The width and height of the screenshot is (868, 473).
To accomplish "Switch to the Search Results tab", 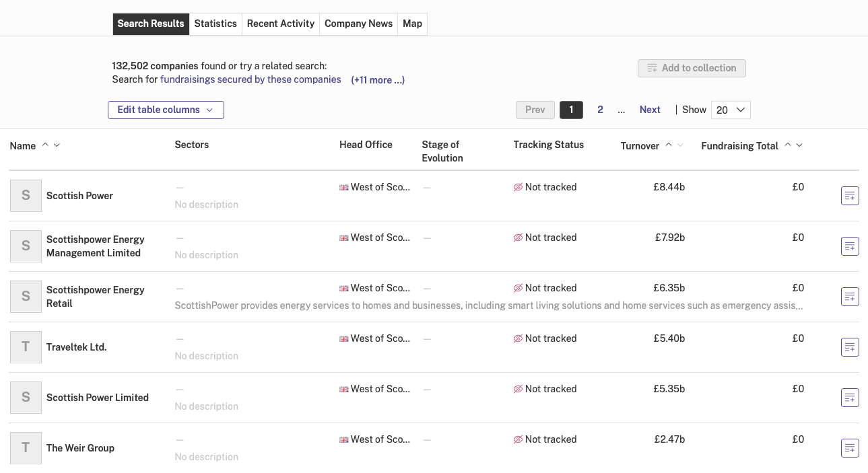I will click(x=151, y=24).
